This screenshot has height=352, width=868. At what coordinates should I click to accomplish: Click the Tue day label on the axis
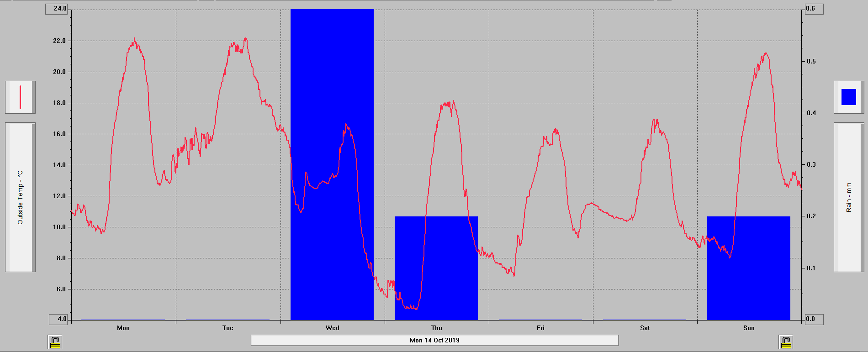pyautogui.click(x=228, y=328)
